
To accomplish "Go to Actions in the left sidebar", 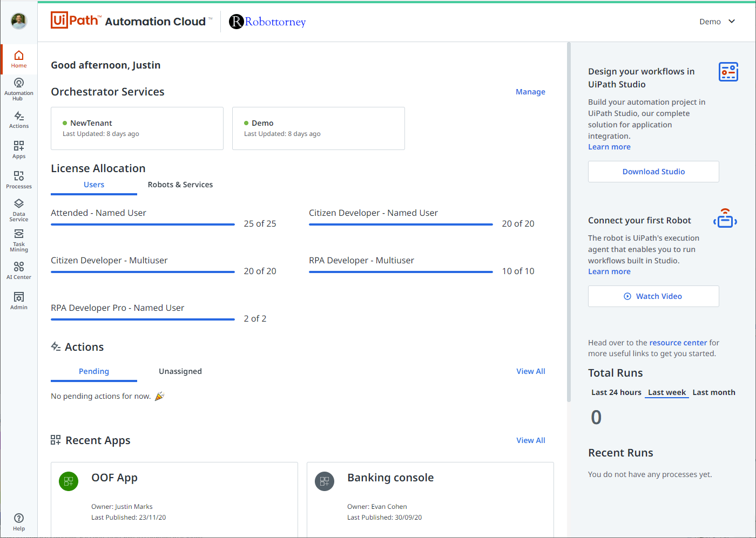I will pyautogui.click(x=19, y=120).
